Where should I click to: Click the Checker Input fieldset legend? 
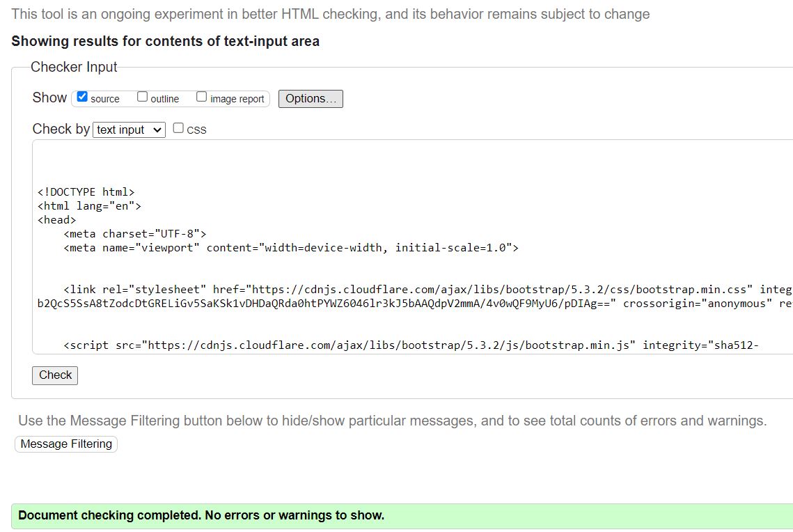point(73,67)
